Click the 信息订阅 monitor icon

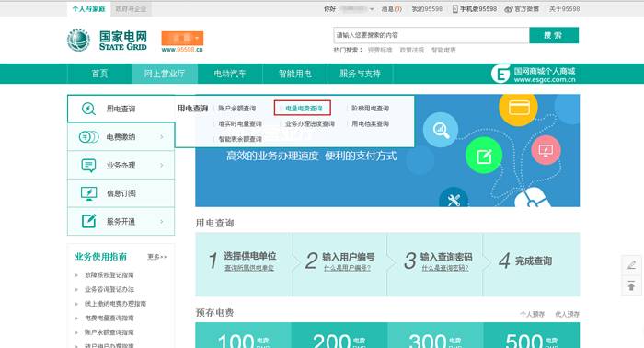pos(88,193)
